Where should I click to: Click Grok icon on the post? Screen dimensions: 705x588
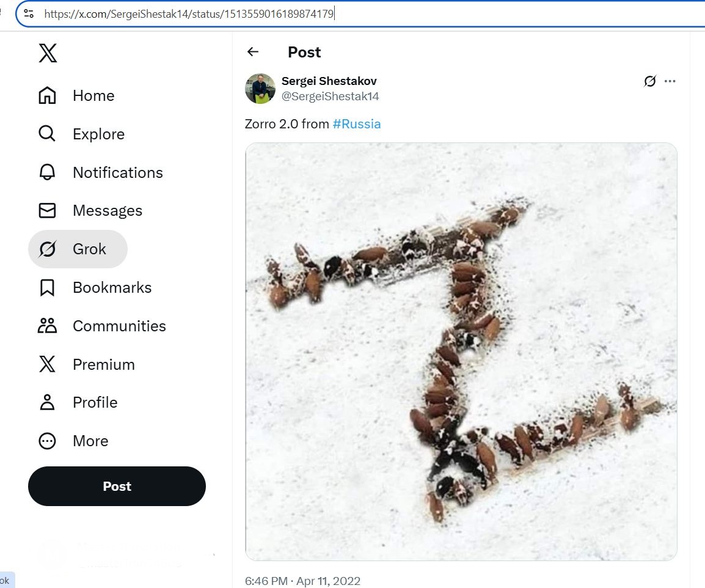click(x=650, y=81)
